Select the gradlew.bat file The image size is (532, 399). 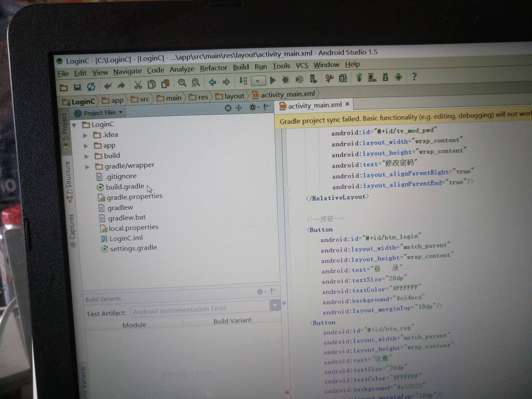(x=122, y=218)
